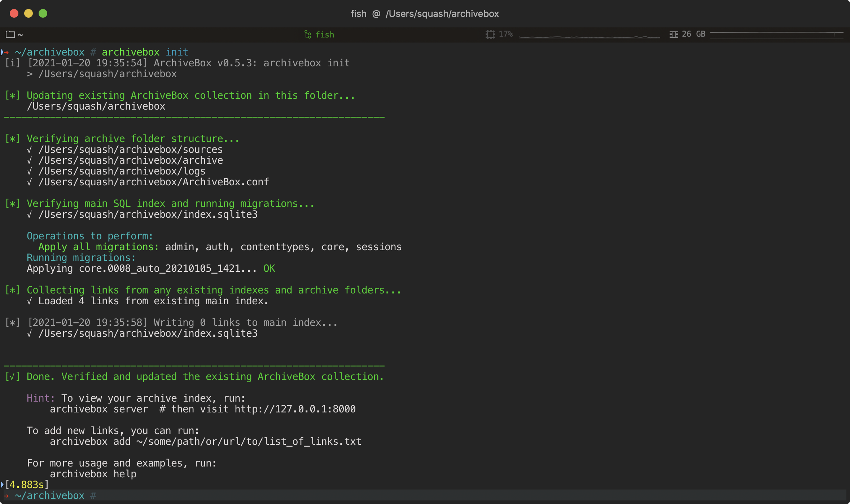Select the fish status bar label
Screen dimensions: 850x504
(x=325, y=35)
